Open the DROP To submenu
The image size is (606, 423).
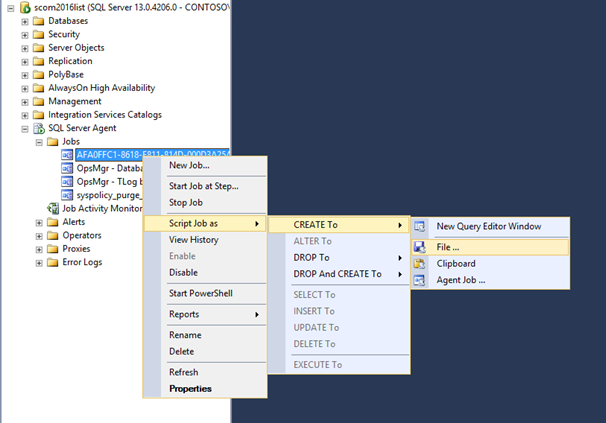tap(339, 258)
